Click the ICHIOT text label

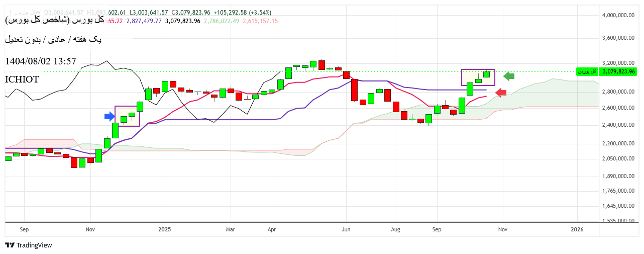[22, 79]
